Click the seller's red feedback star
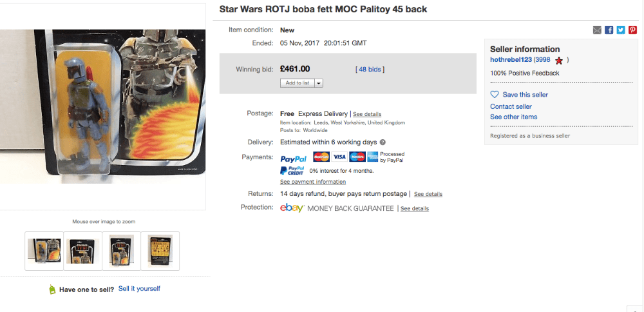This screenshot has height=312, width=644. point(558,61)
